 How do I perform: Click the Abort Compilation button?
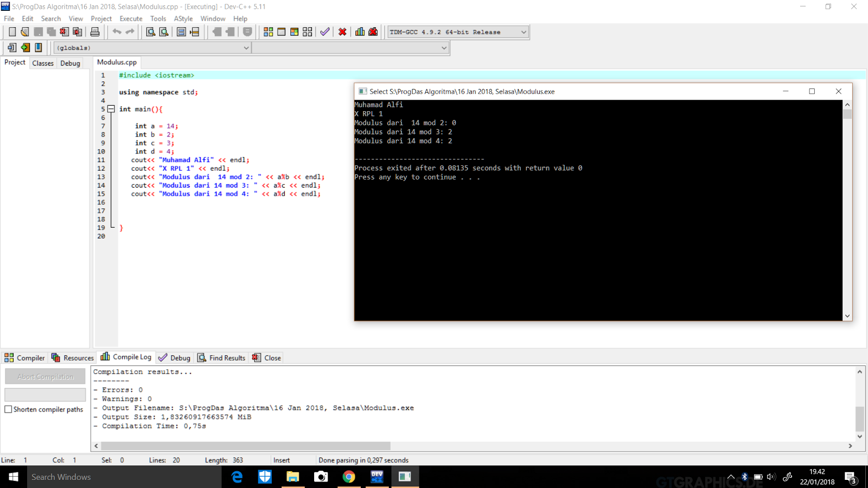click(x=45, y=376)
